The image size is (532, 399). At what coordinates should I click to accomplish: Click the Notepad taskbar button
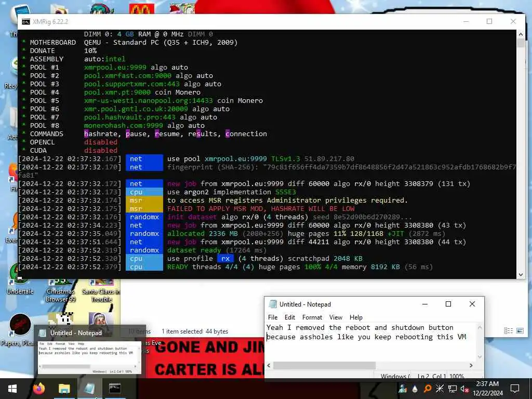pos(89,389)
